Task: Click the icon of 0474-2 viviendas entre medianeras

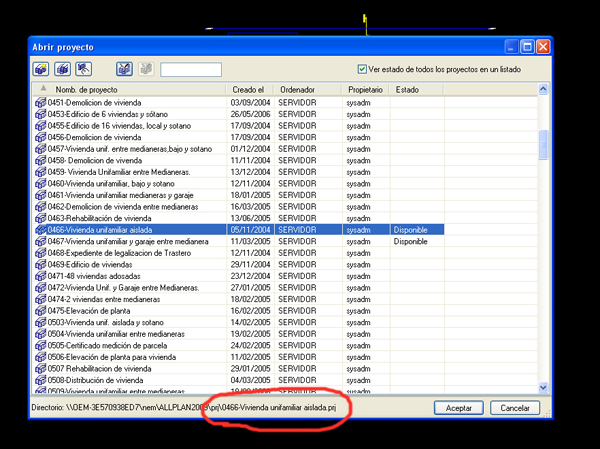Action: (41, 299)
